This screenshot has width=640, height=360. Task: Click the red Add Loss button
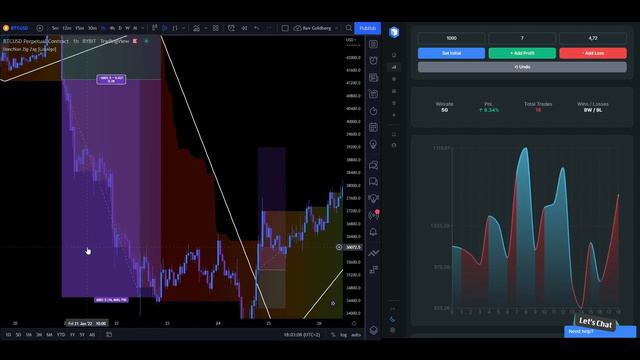click(593, 53)
